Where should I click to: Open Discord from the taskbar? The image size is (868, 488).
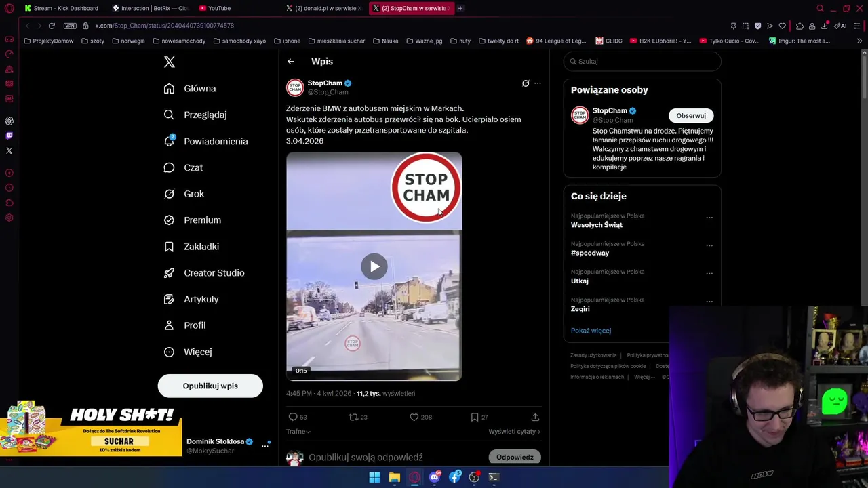coord(435,477)
